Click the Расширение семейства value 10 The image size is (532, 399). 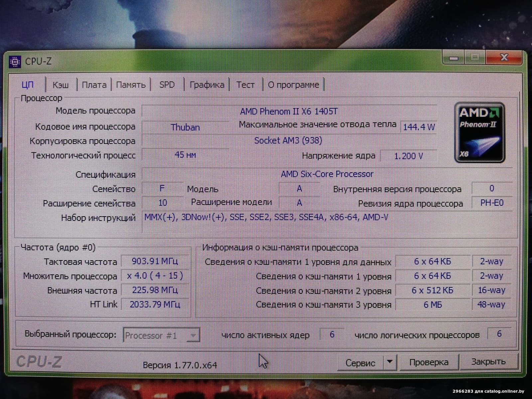163,202
